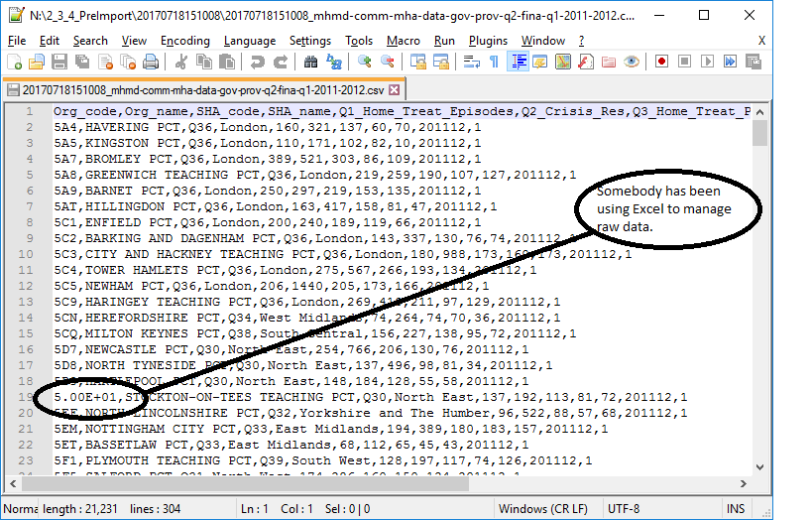Click the Synchronize Vertical Scrolling icon
This screenshot has width=812, height=520.
click(x=417, y=63)
